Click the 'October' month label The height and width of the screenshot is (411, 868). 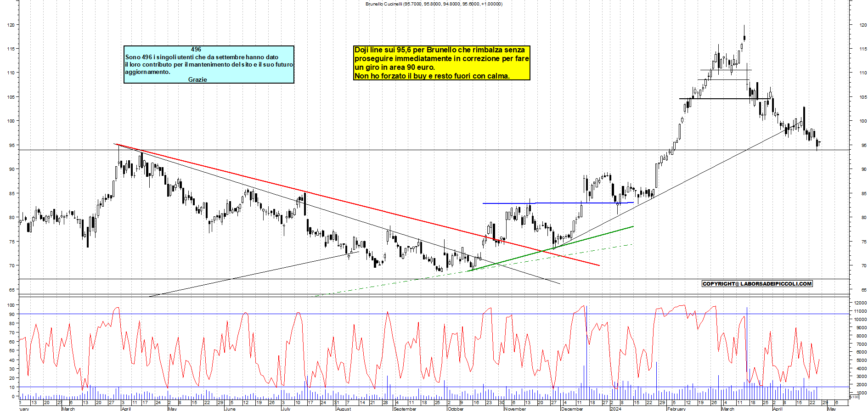click(456, 409)
